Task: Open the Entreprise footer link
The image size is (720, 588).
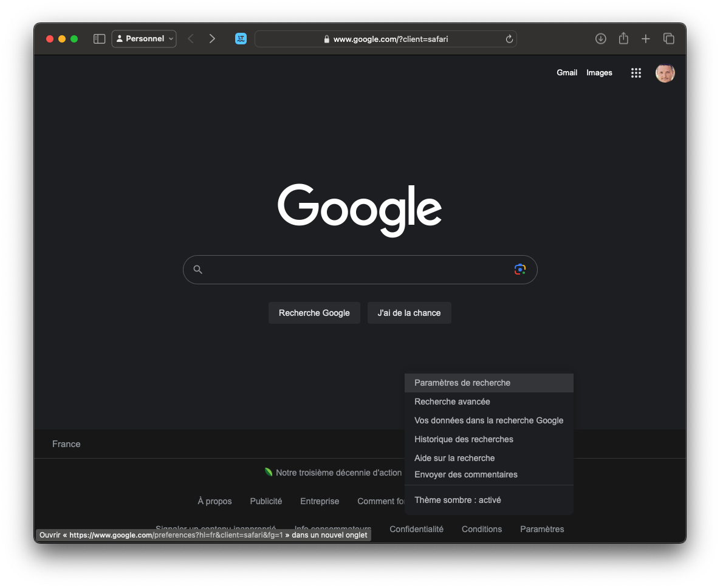Action: pos(320,501)
